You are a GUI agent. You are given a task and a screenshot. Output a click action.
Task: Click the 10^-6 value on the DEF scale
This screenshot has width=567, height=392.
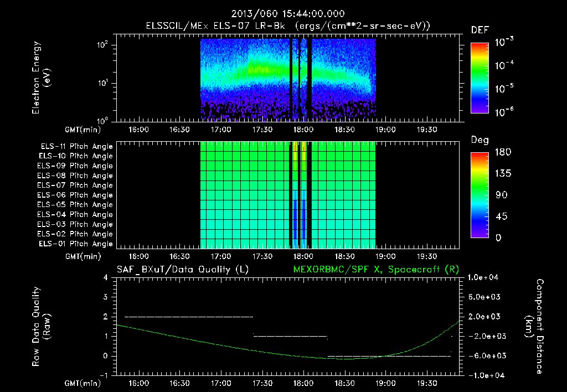[504, 112]
